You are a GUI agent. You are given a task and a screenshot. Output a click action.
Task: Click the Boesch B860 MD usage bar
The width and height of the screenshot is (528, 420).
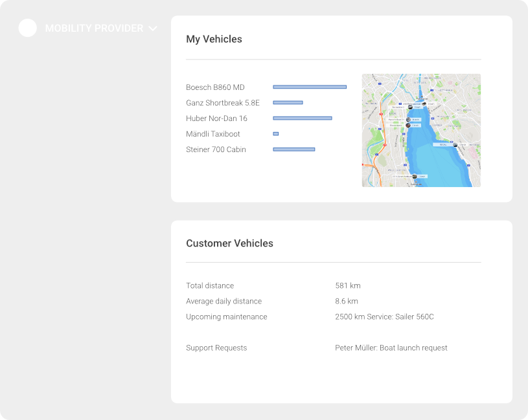point(309,87)
